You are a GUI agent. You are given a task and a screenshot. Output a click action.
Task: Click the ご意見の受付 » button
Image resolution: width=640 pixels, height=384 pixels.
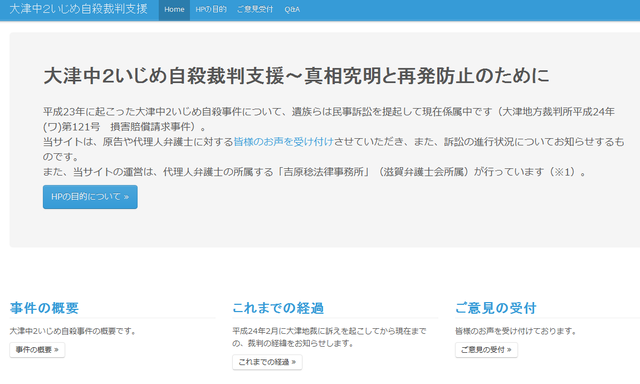(487, 350)
